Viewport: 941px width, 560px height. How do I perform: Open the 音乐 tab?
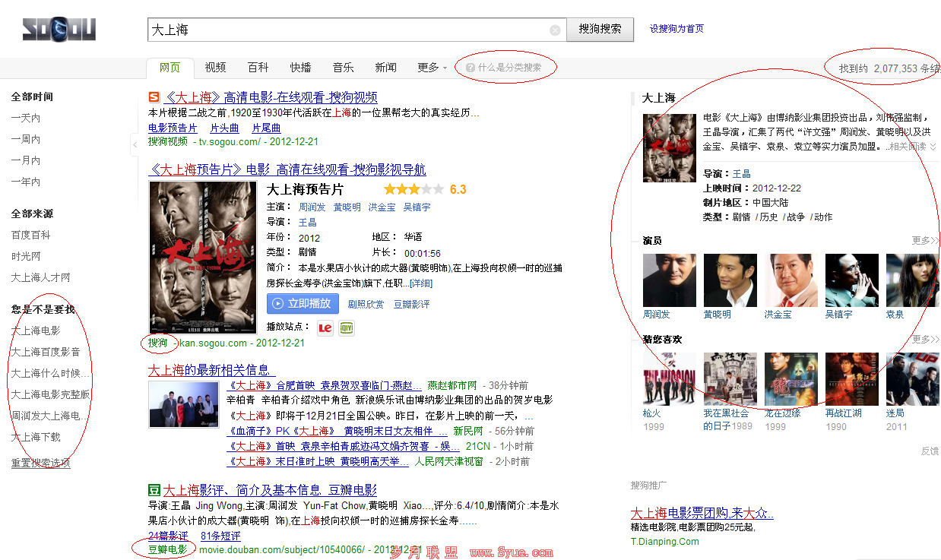344,68
